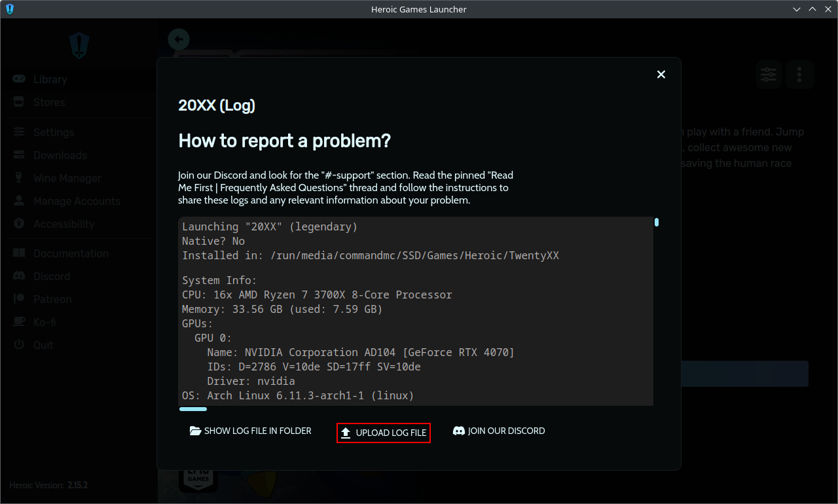Click the "Driver: nvidia" log line
The height and width of the screenshot is (504, 838).
click(x=251, y=381)
